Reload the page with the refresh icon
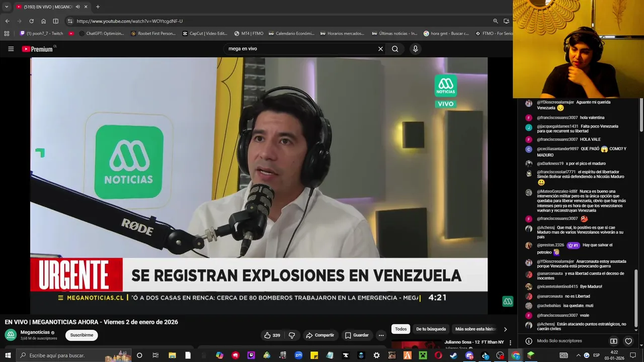The image size is (644, 362). point(31,21)
